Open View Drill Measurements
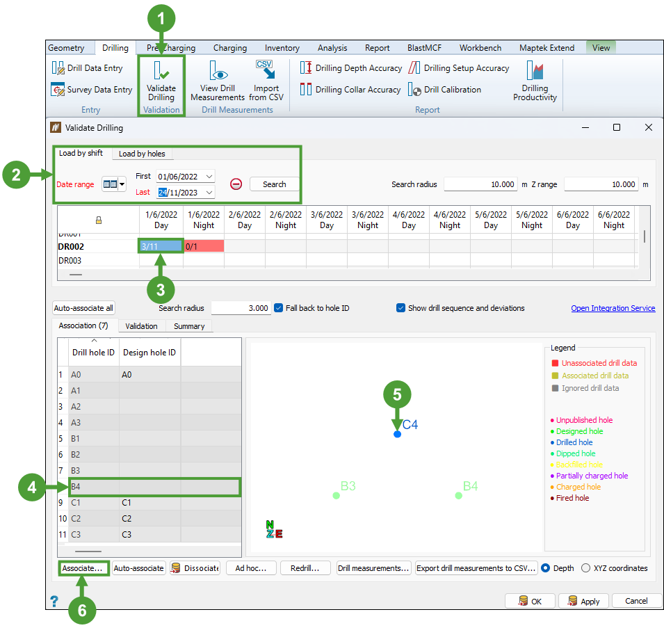Screen dimensions: 664x644 click(217, 81)
